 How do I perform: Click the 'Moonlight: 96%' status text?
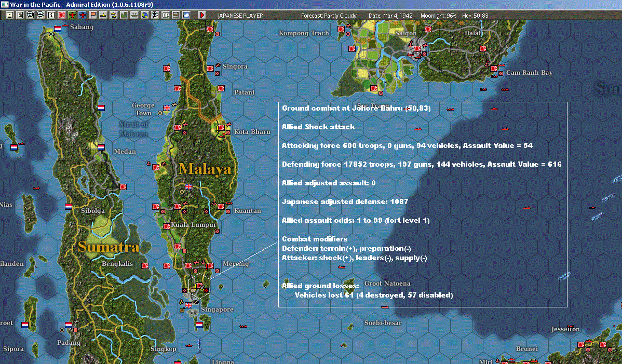click(x=438, y=16)
